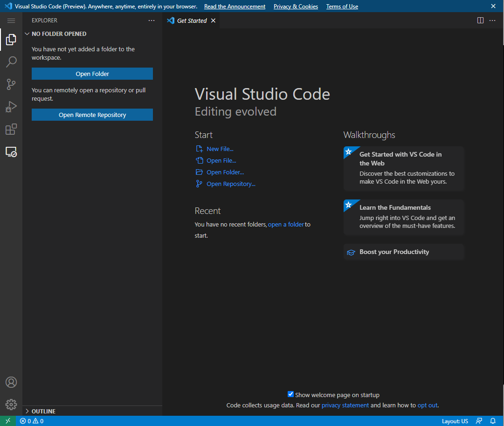Viewport: 504px width, 426px height.
Task: Click the opt out link
Action: click(x=427, y=405)
